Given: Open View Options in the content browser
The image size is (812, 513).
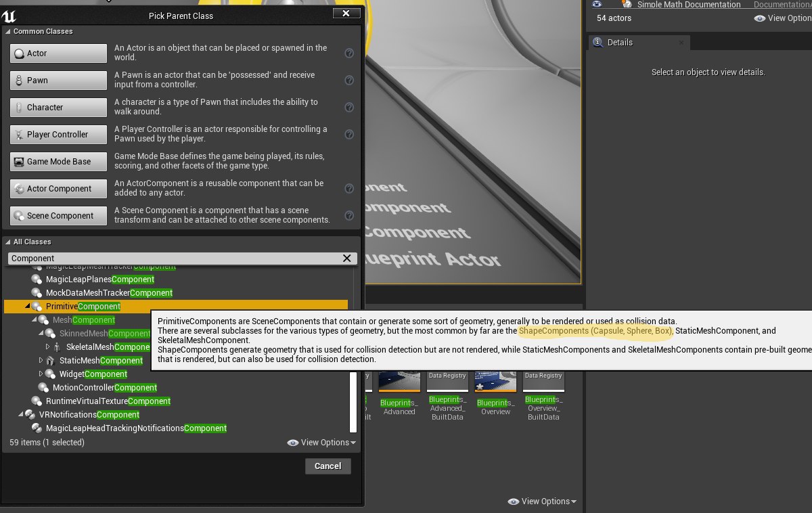Looking at the screenshot, I should click(542, 501).
